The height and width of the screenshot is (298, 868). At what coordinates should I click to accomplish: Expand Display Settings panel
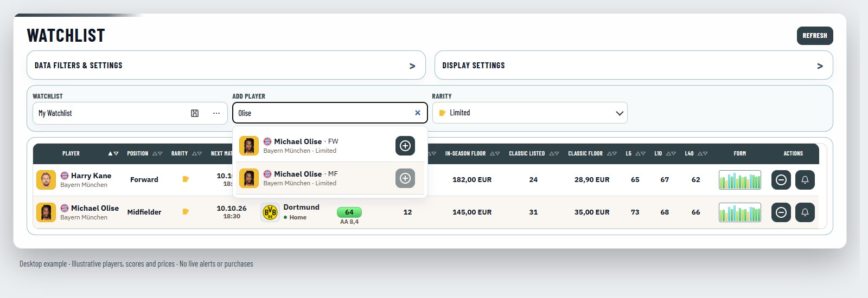point(634,66)
